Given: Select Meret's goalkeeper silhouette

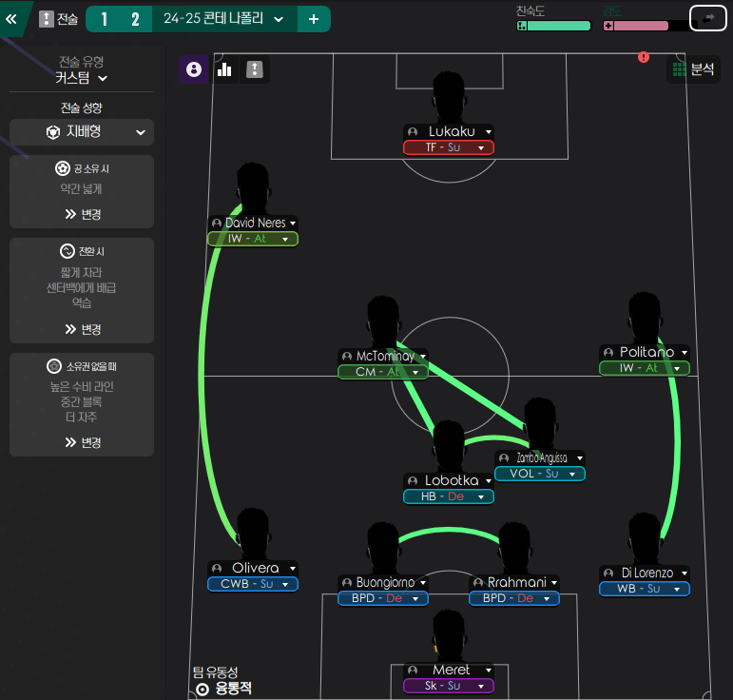Looking at the screenshot, I should coord(449,635).
